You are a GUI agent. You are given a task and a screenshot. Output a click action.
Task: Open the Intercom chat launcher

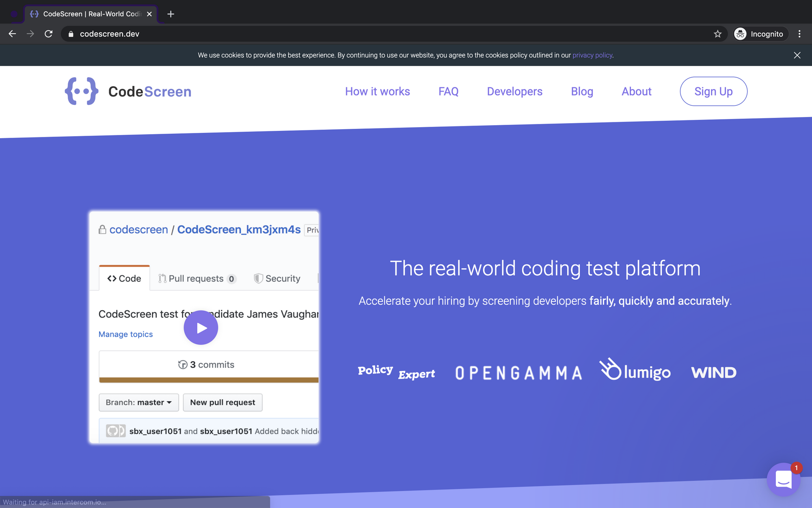click(x=784, y=480)
